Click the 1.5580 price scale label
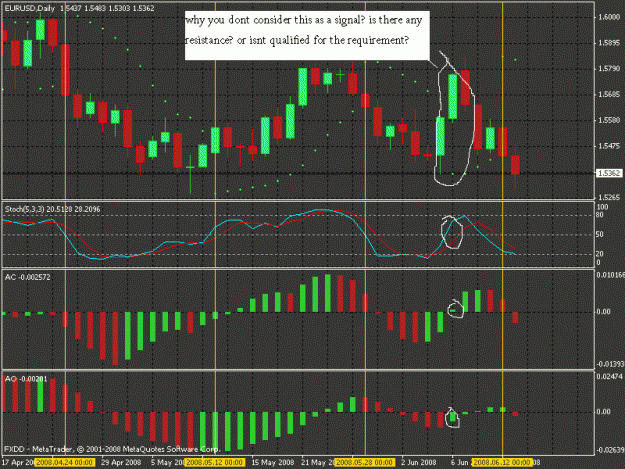Viewport: 625px width, 469px height. 609,120
